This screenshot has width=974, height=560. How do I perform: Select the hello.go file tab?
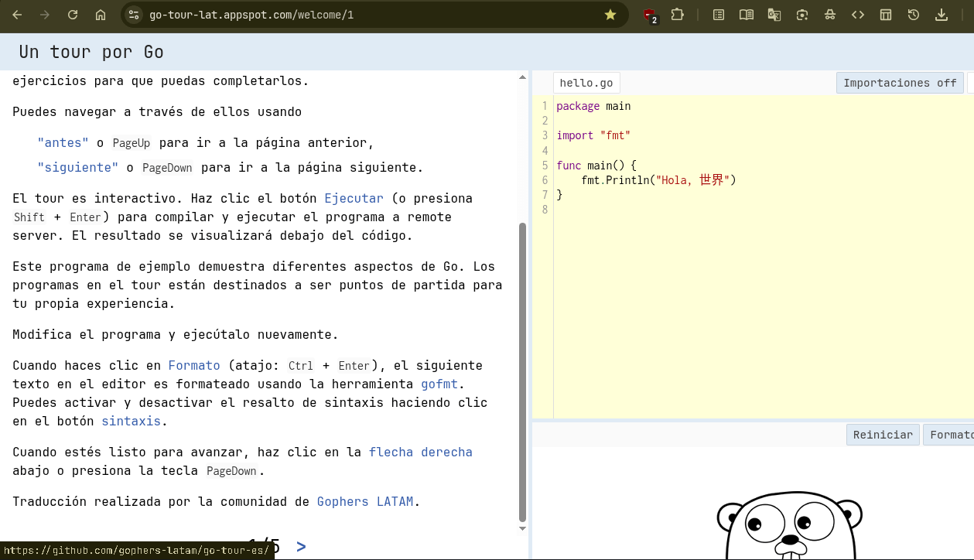click(x=586, y=83)
